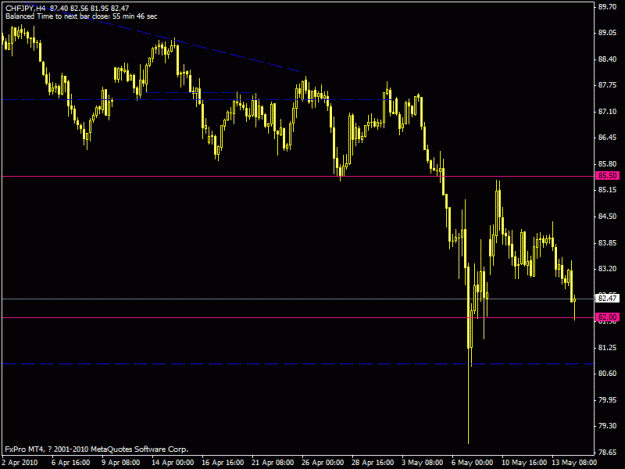
Task: Click the 85.80 price scale value
Action: click(x=607, y=164)
